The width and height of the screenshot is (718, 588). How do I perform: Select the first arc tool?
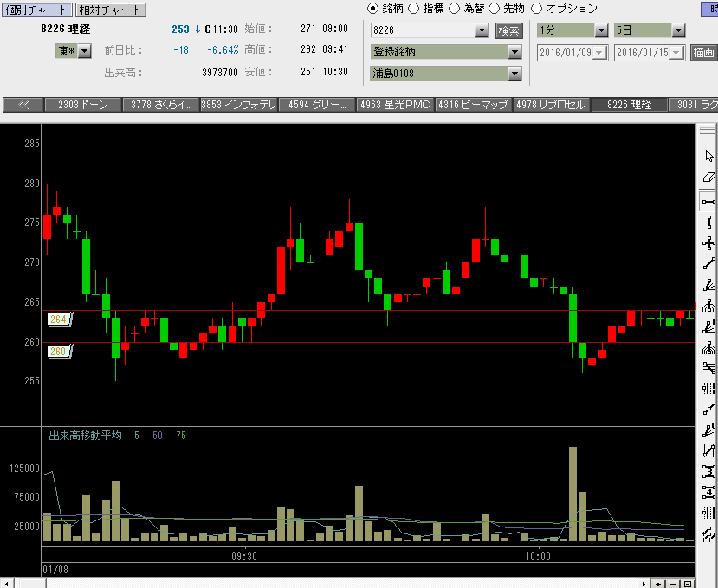pos(708,306)
